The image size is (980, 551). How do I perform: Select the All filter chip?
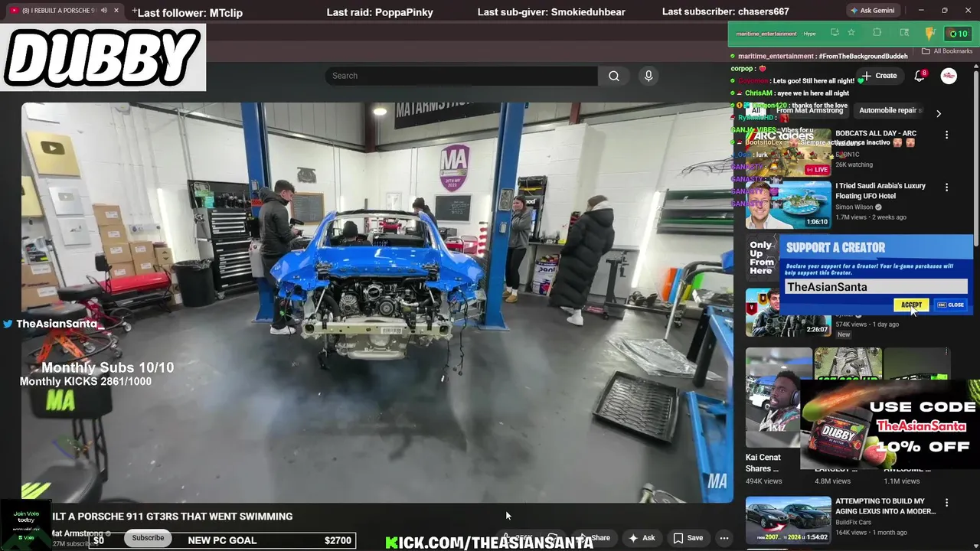coord(756,110)
